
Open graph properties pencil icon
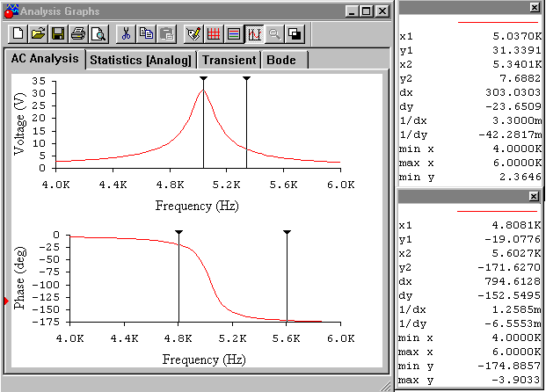[193, 33]
